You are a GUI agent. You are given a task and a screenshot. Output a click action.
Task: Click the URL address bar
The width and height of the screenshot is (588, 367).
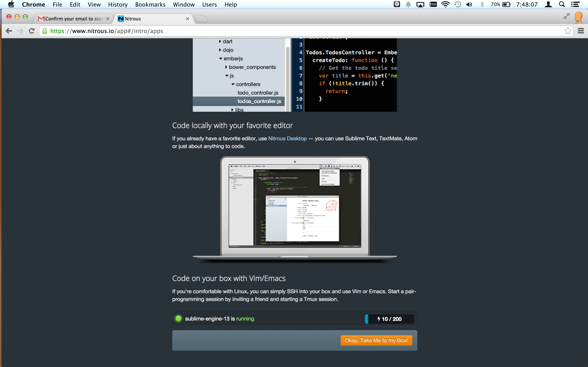pyautogui.click(x=292, y=31)
